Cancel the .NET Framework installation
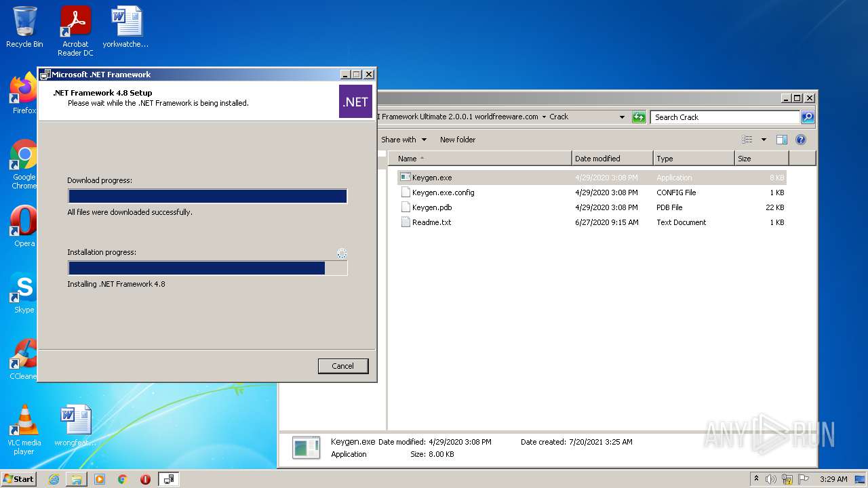 pos(343,366)
